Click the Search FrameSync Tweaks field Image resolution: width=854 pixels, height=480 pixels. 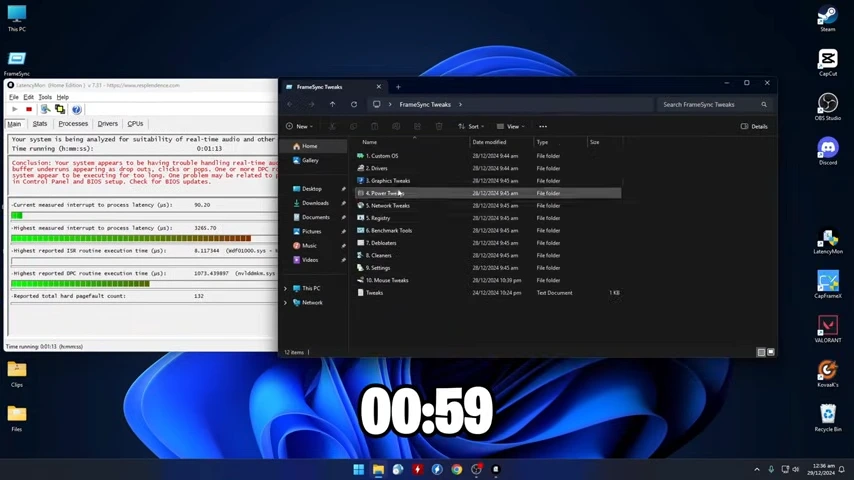point(715,105)
